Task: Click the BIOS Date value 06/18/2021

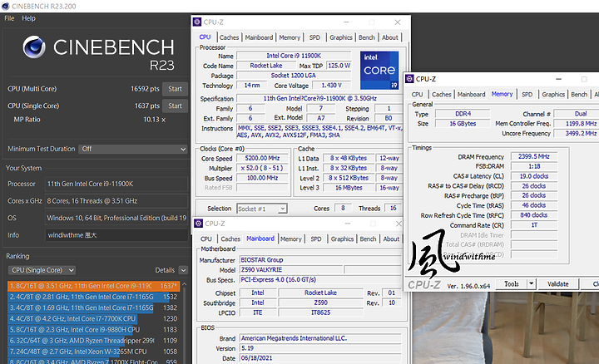Action: [x=320, y=358]
